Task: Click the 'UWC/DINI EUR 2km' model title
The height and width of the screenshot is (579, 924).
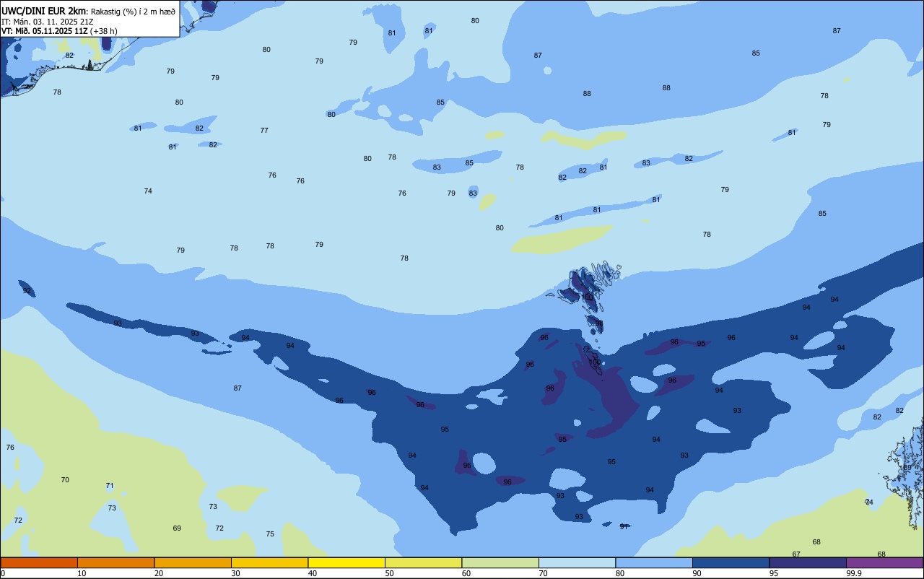Action: tap(44, 11)
